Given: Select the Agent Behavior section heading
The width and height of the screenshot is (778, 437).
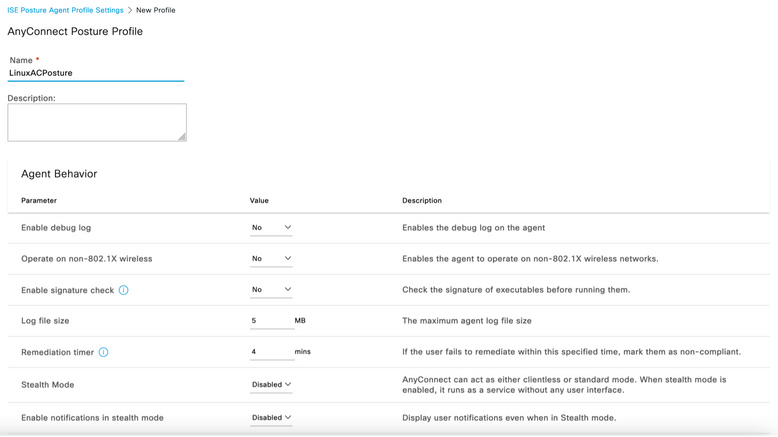Looking at the screenshot, I should coord(59,174).
